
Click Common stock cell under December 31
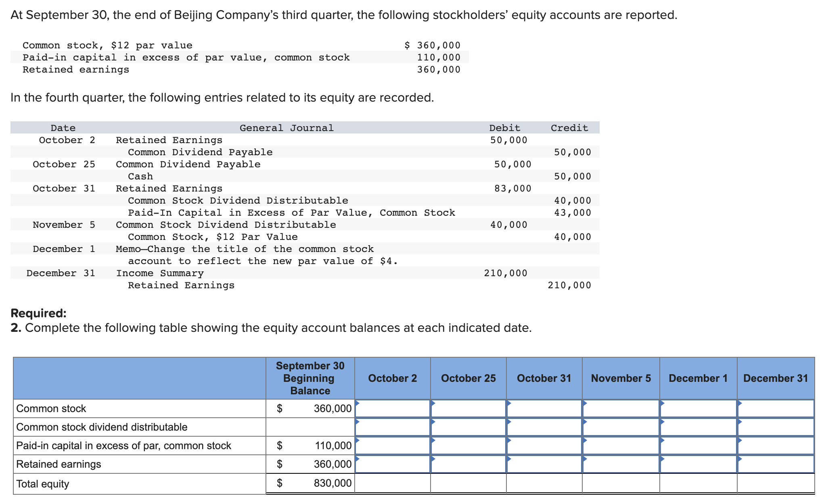coord(776,408)
